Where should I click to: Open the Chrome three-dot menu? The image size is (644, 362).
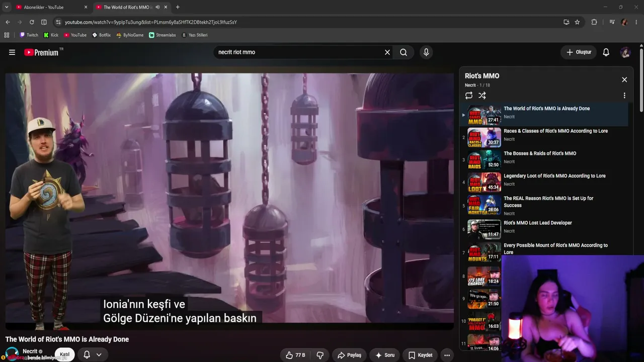coord(636,22)
